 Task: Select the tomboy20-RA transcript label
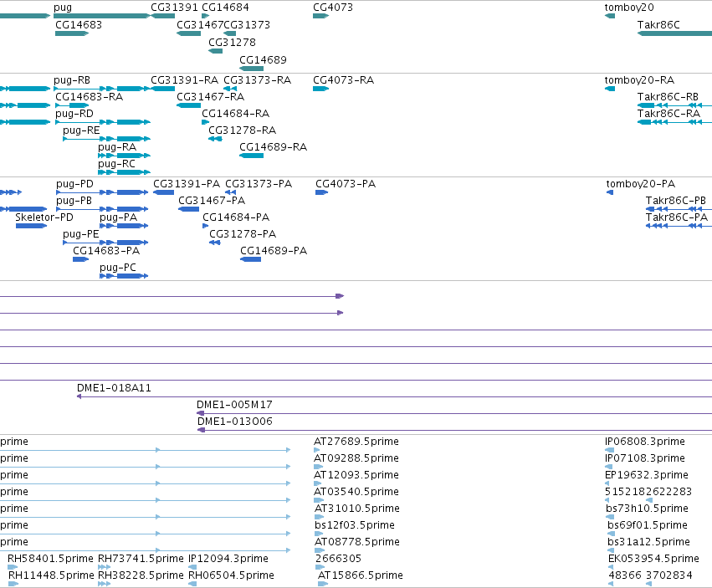coord(639,80)
